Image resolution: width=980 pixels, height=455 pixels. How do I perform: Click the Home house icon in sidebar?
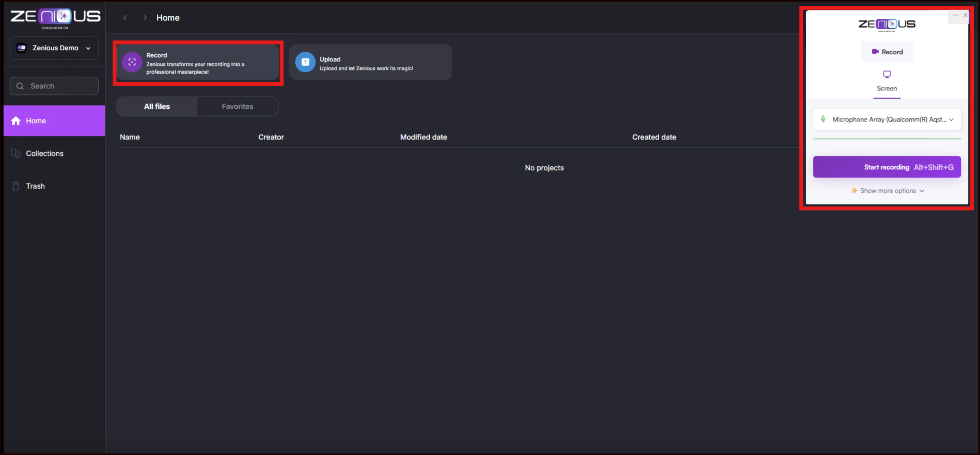pyautogui.click(x=16, y=121)
